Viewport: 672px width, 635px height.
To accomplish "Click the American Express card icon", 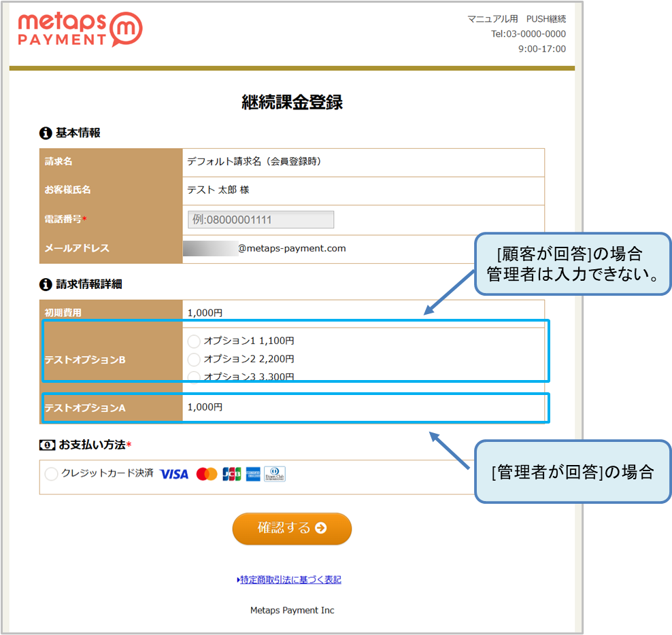I will pyautogui.click(x=253, y=474).
